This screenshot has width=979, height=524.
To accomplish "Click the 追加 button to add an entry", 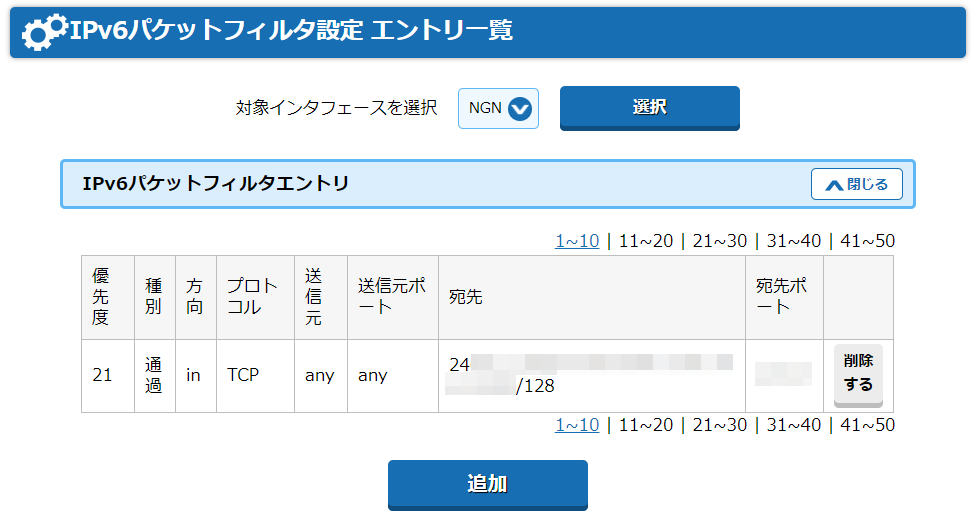I will 488,485.
